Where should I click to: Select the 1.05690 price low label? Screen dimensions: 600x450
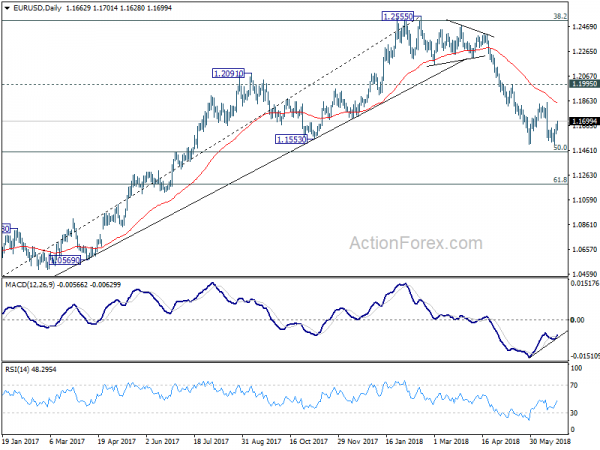65,260
